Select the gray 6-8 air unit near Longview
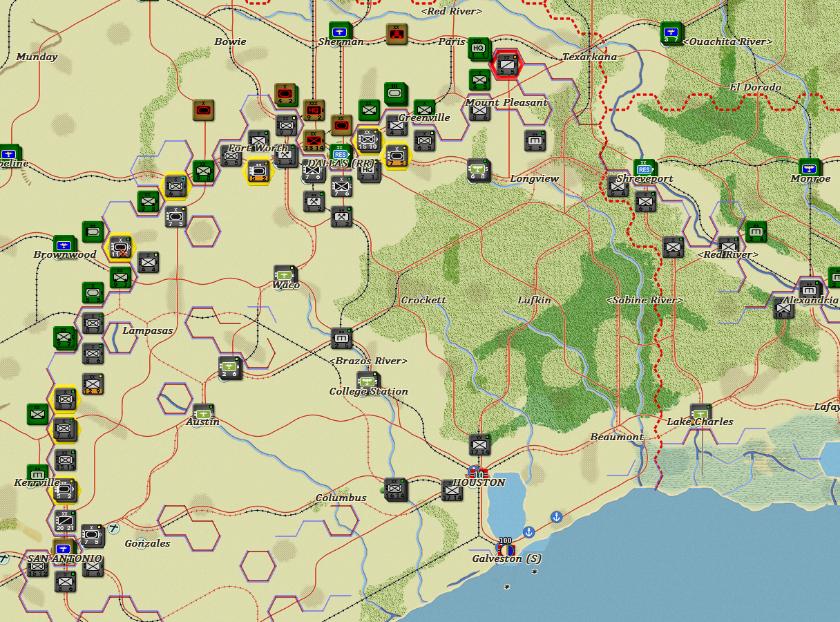Image resolution: width=840 pixels, height=622 pixels. click(x=478, y=170)
